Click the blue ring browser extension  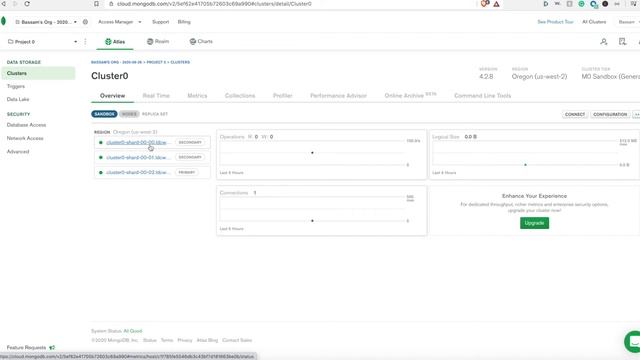tap(593, 4)
